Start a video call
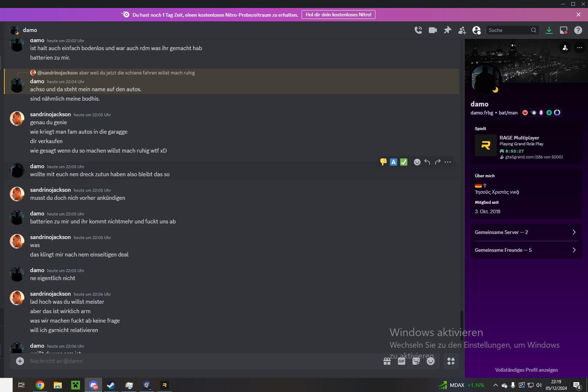Screen dimensions: 588x392 433,30
